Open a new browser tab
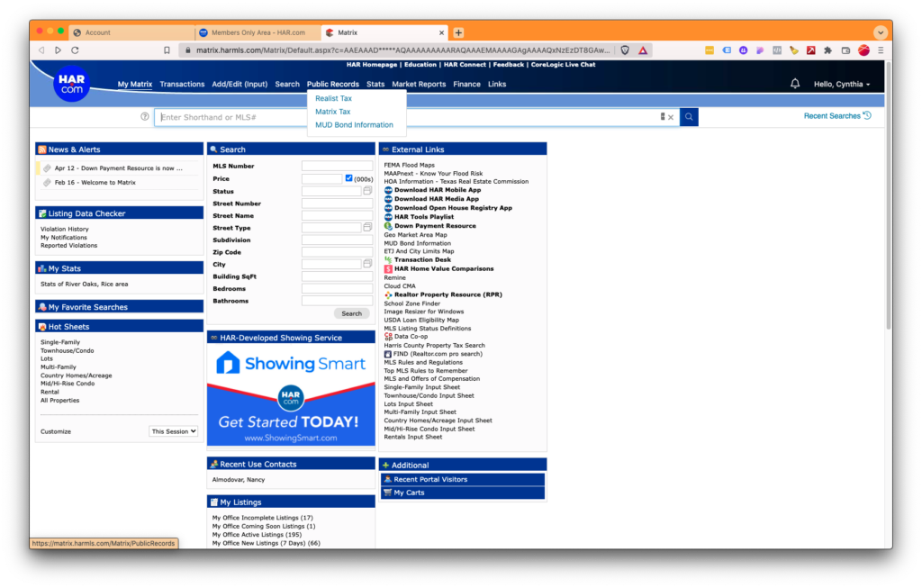 [x=458, y=33]
